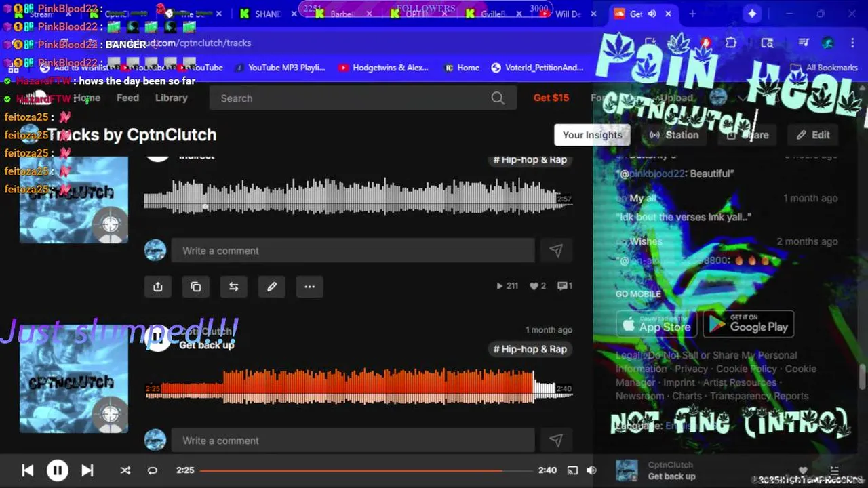Open the Cookie Policy footer link
This screenshot has height=488, width=868.
(747, 369)
